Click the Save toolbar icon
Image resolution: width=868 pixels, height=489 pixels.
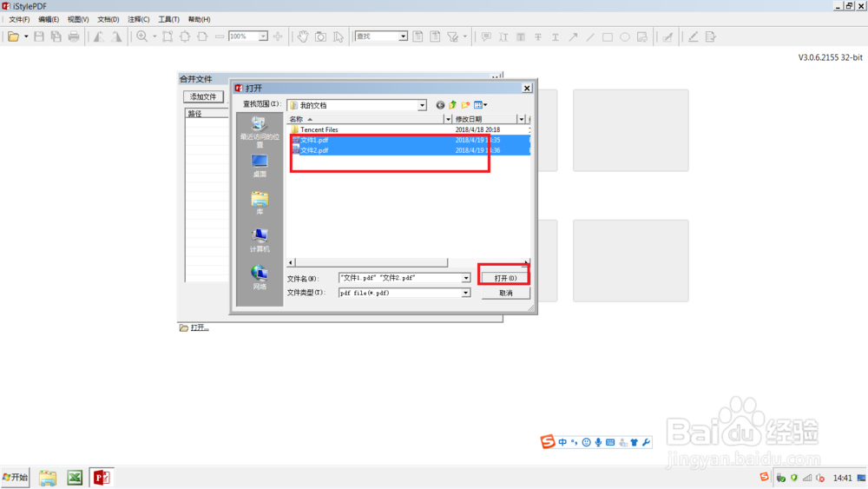click(x=39, y=37)
